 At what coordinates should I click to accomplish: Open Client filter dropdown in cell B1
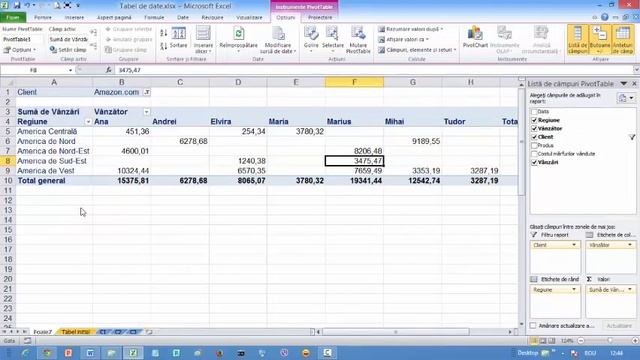click(147, 93)
